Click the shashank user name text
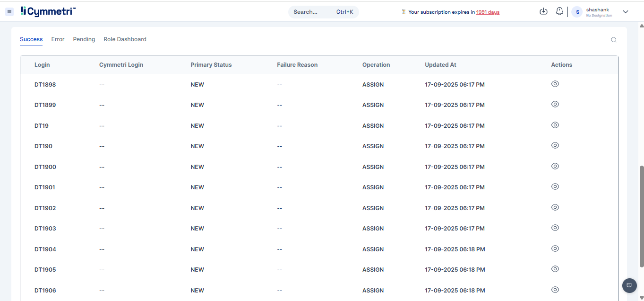The width and height of the screenshot is (644, 301). pos(598,9)
